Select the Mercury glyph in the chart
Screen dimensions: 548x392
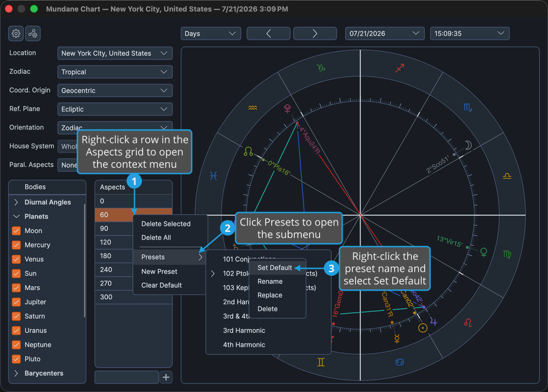[397, 338]
